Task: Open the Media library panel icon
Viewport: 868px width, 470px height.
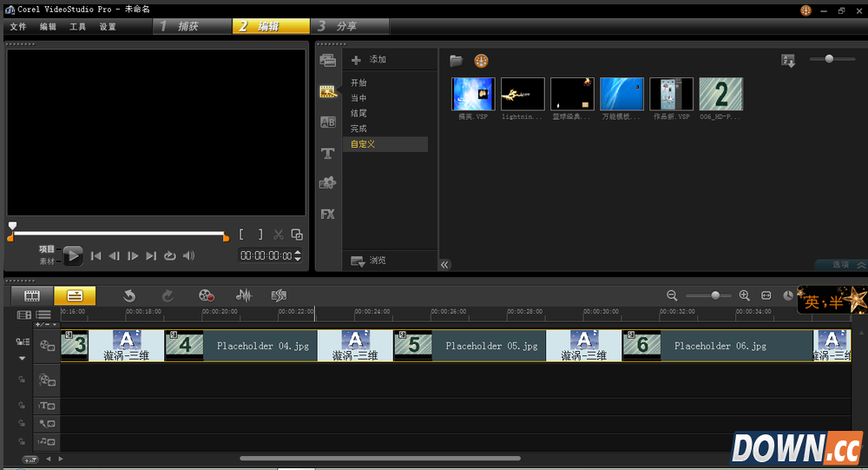Action: (x=327, y=60)
